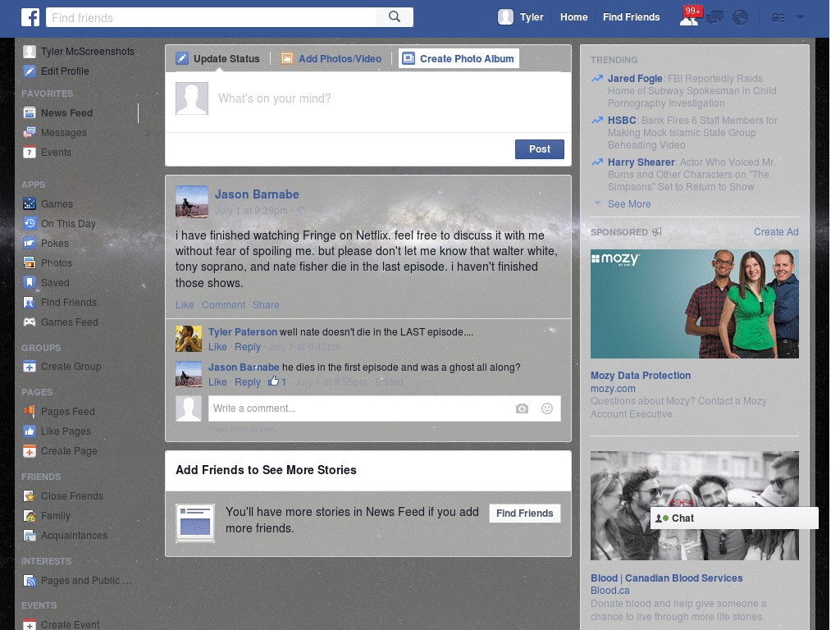The height and width of the screenshot is (630, 840).
Task: Share Jason Barnabe's post
Action: point(266,305)
